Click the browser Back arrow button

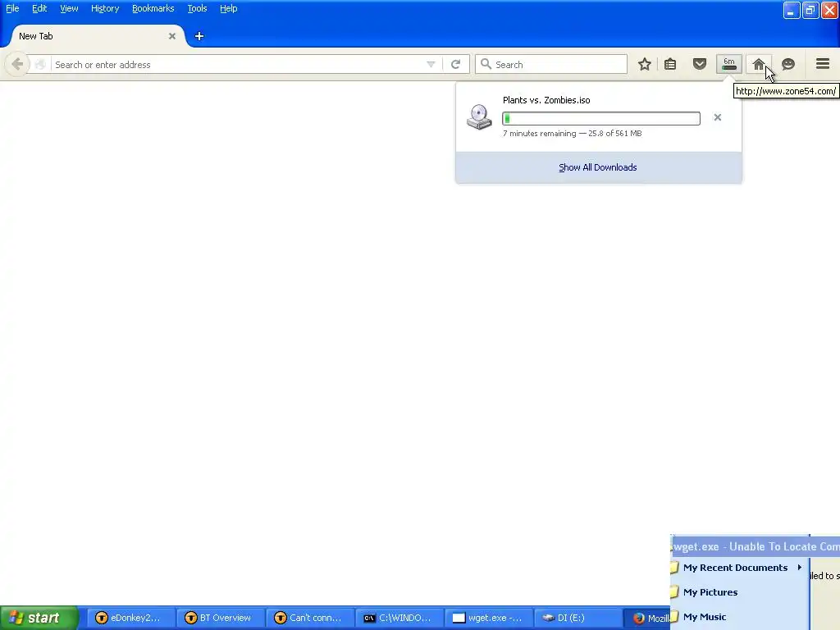pos(17,64)
